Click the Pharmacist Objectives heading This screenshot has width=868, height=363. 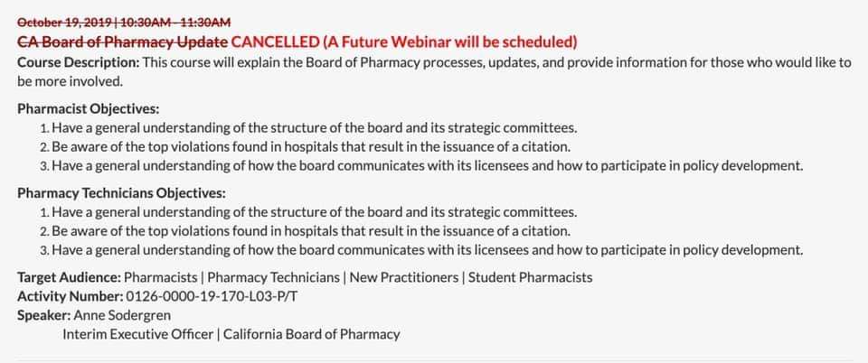click(89, 109)
